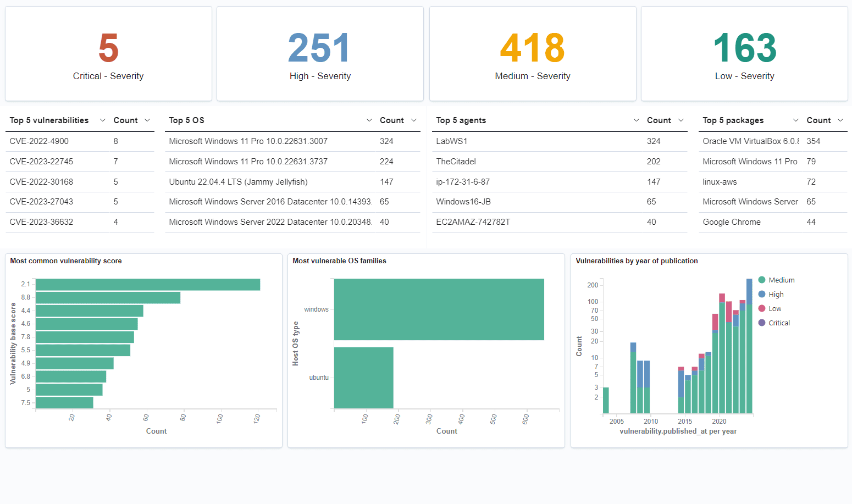Expand the Count dropdown in Top 5 packages

[840, 120]
